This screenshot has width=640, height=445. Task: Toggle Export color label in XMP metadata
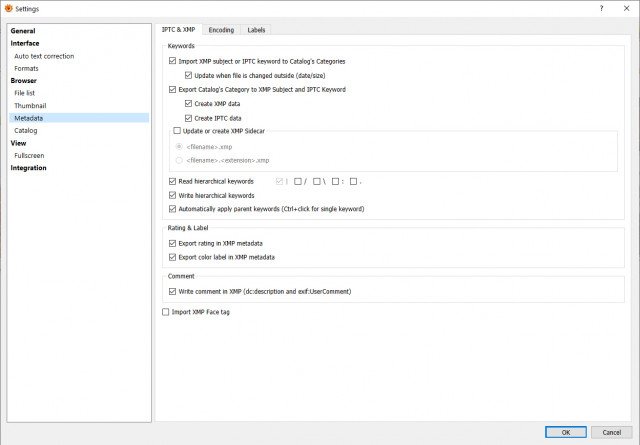point(172,257)
